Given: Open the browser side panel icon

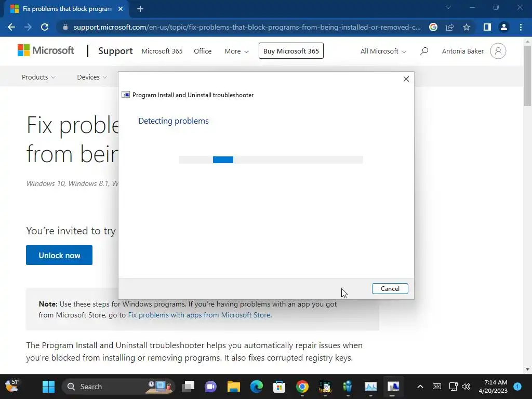Looking at the screenshot, I should (487, 27).
